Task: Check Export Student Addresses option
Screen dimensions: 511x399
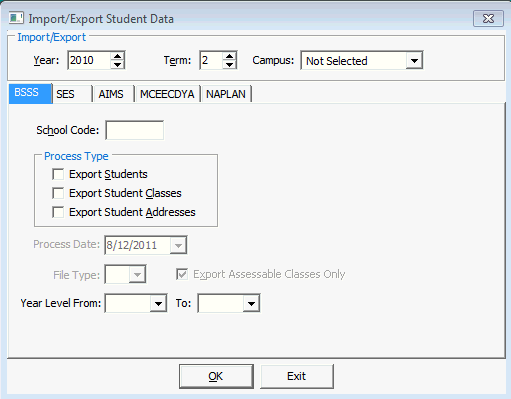Action: coord(58,212)
